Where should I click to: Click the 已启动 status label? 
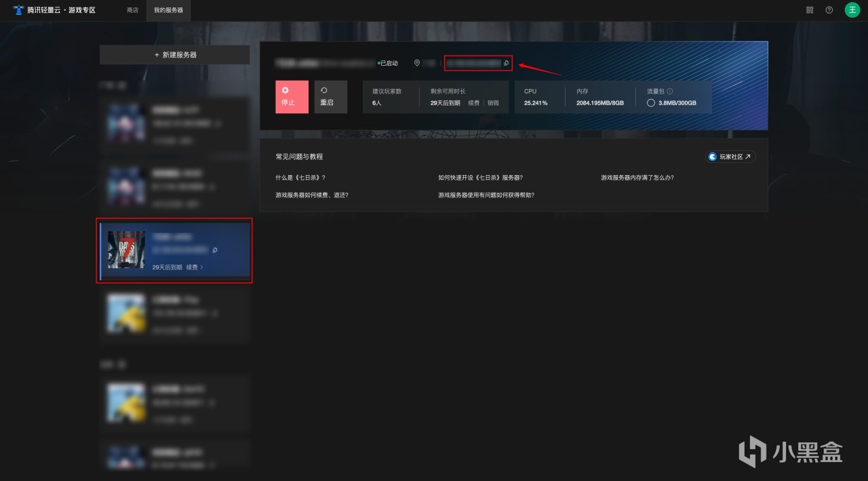point(388,63)
